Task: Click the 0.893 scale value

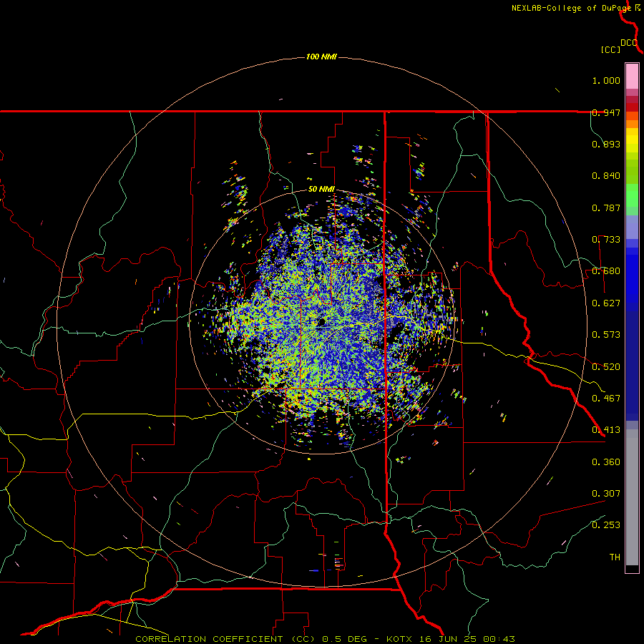Action: [x=606, y=144]
